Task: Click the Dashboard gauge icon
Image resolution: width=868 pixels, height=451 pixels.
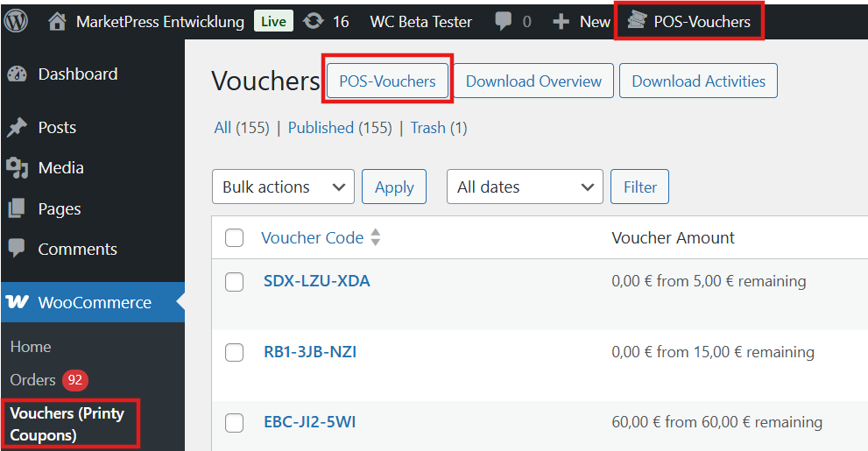Action: click(18, 74)
